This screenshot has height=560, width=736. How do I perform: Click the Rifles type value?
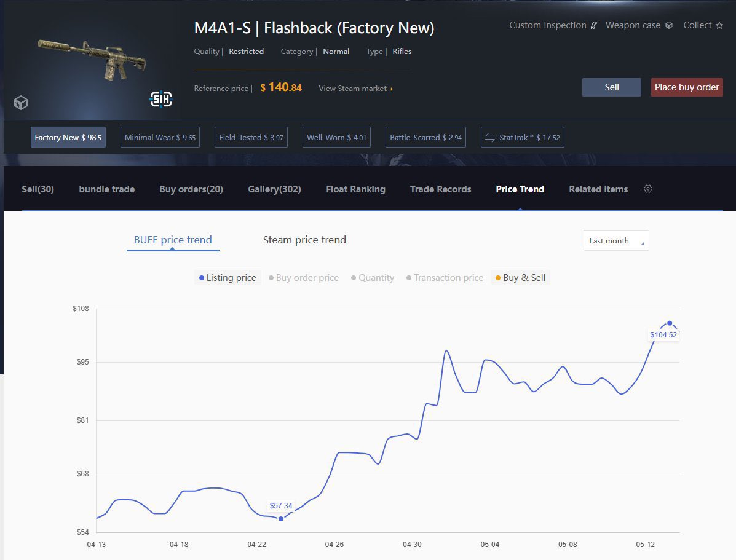402,51
